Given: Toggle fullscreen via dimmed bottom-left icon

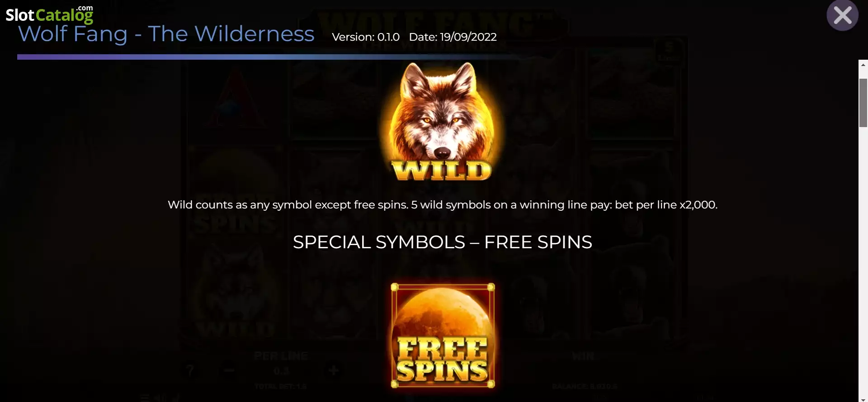Looking at the screenshot, I should tap(176, 398).
